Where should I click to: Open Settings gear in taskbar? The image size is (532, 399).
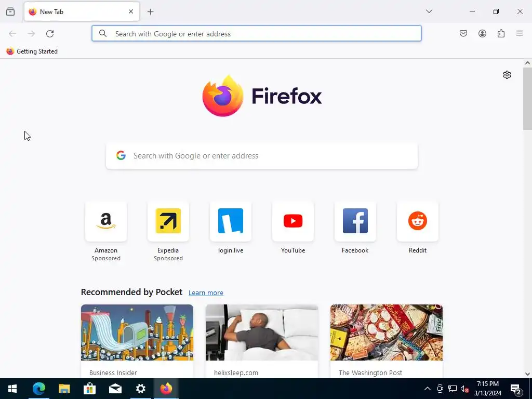[x=140, y=389]
